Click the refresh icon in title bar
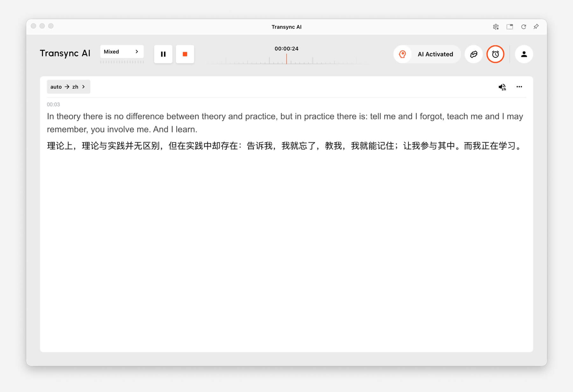 [x=523, y=27]
